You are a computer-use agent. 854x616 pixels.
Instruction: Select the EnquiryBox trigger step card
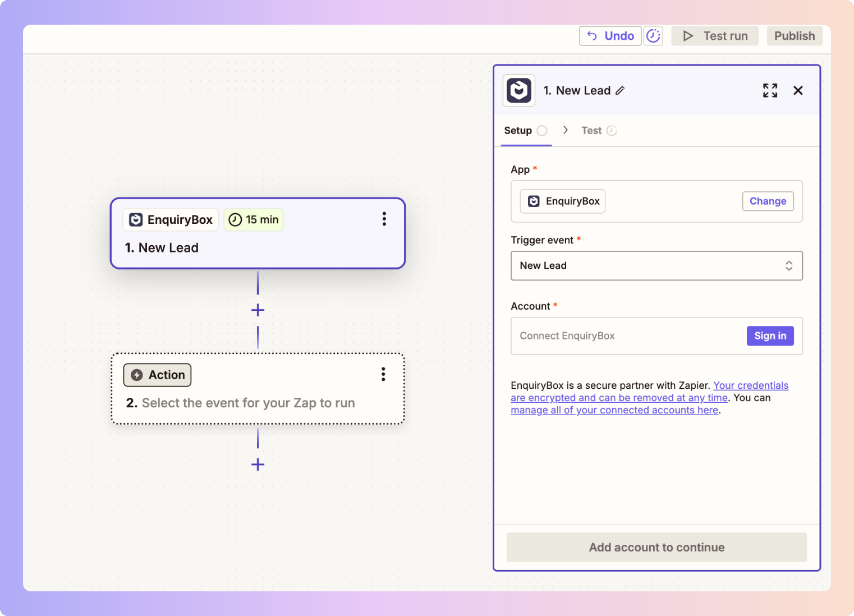(258, 233)
